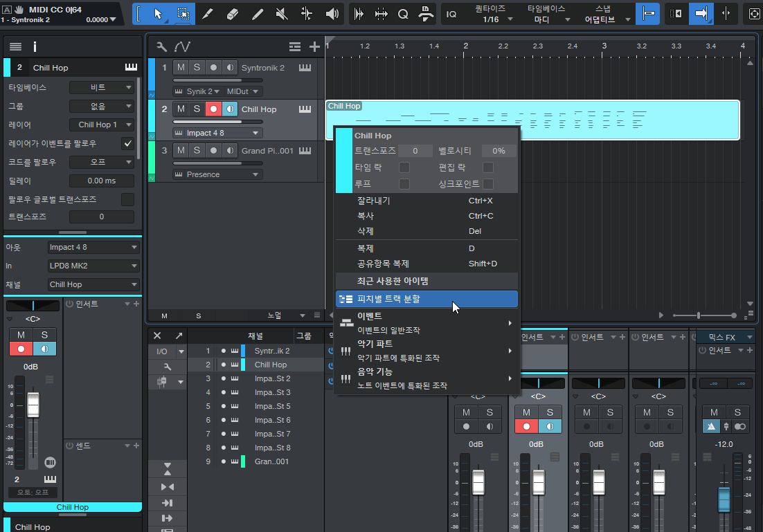Adjust the Chill Hop inspector channel fader
Image resolution: width=763 pixels, height=532 pixels.
pyautogui.click(x=33, y=405)
